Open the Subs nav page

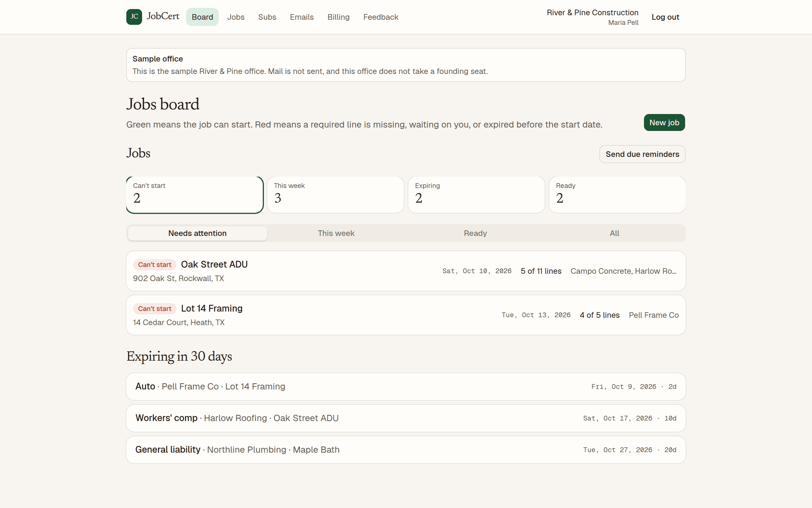point(267,17)
